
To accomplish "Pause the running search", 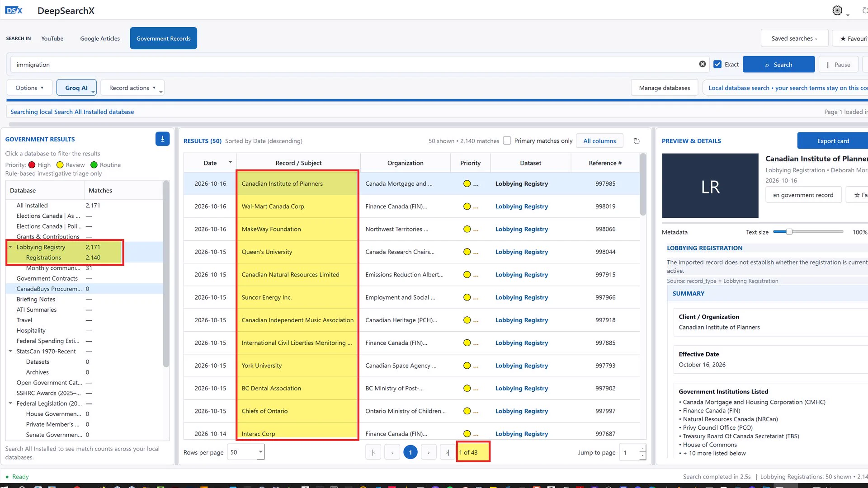I will 839,64.
